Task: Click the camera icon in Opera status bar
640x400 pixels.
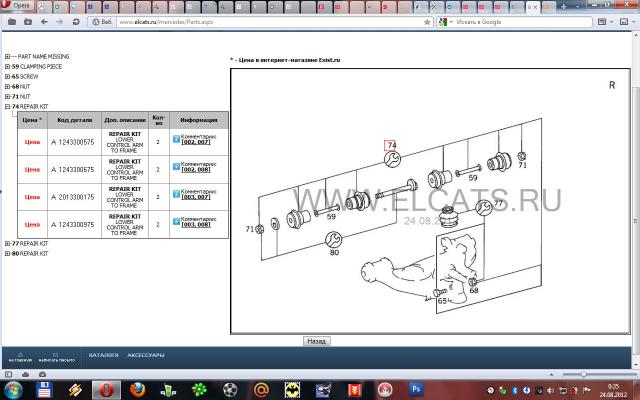Action: (x=42, y=374)
